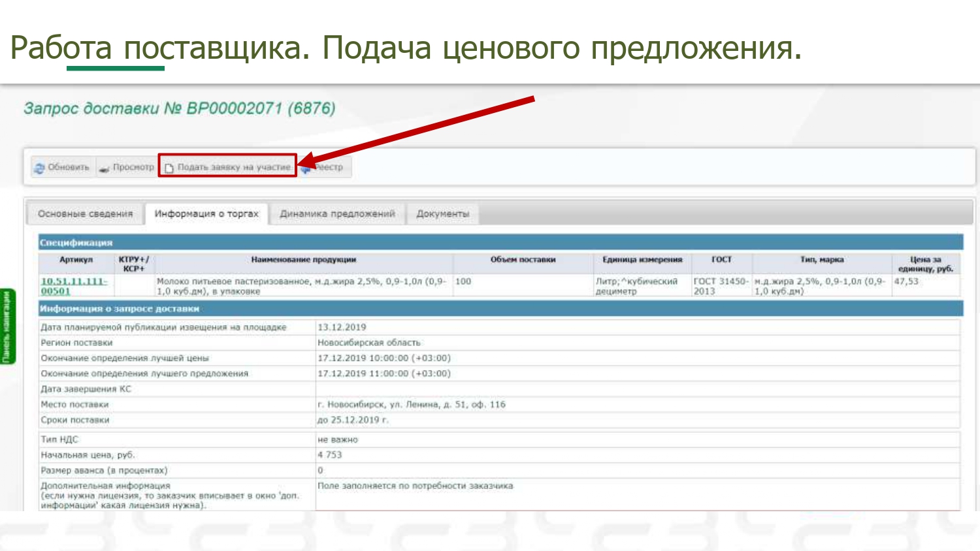Click the Просмотр view icon
Viewport: 980px width, 551px height.
tap(104, 168)
